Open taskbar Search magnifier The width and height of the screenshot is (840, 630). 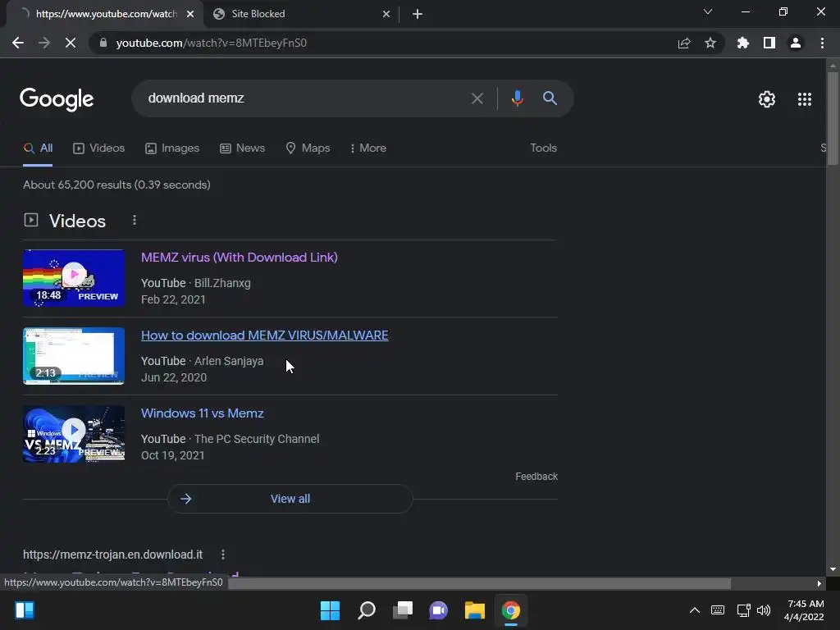pos(367,610)
